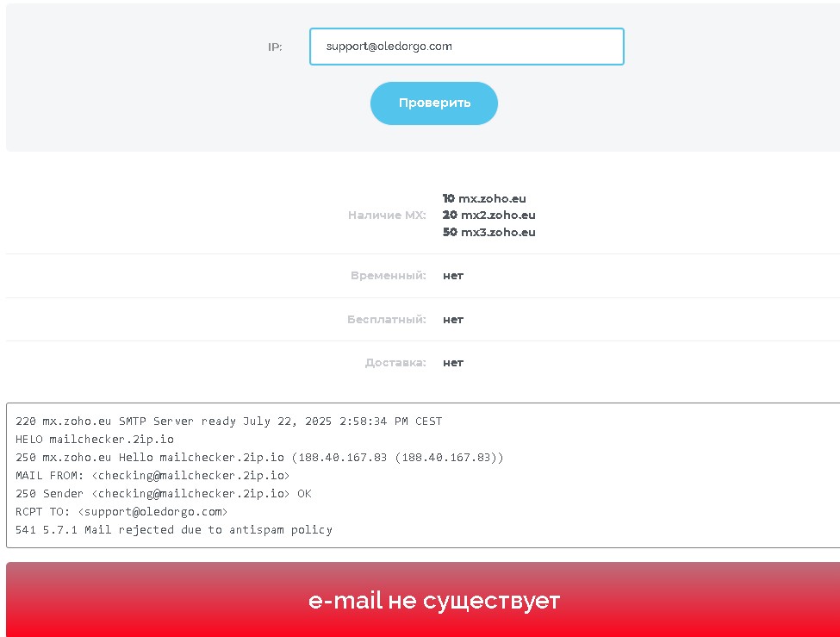Viewport: 840px width, 637px height.
Task: Click MX record '20 mx2.zoho.eu'
Action: [x=489, y=215]
